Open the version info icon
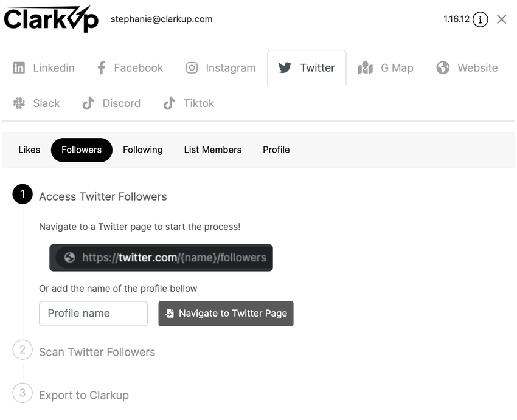 480,19
